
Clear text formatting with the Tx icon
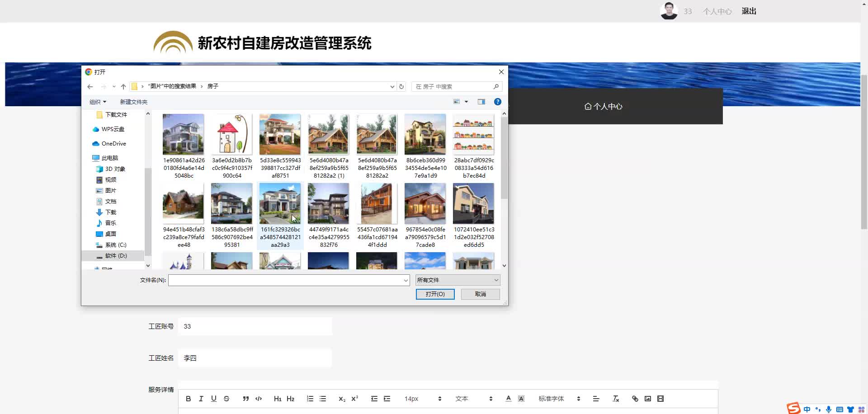(x=615, y=399)
